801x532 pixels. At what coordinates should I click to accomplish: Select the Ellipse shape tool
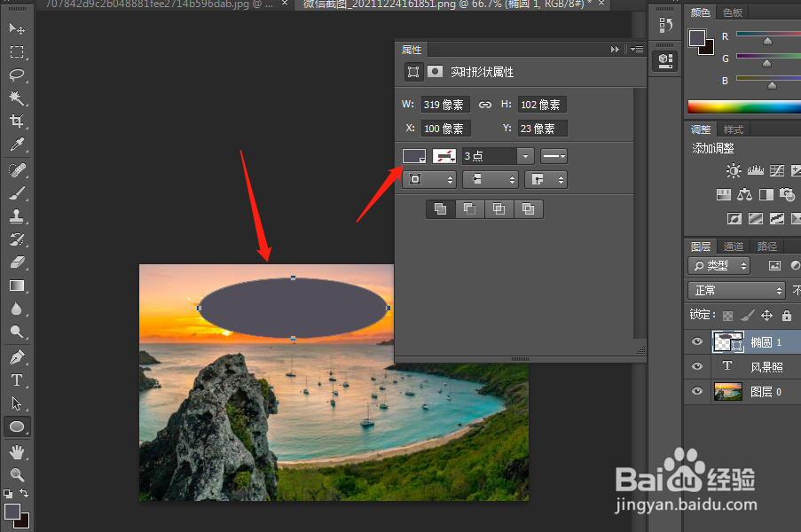(x=17, y=426)
